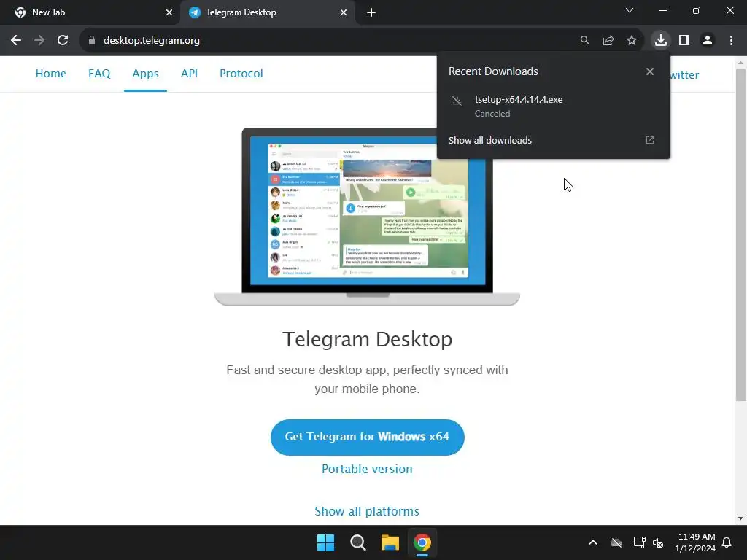Click the Twitter link in the header
The width and height of the screenshot is (747, 560).
coord(684,75)
